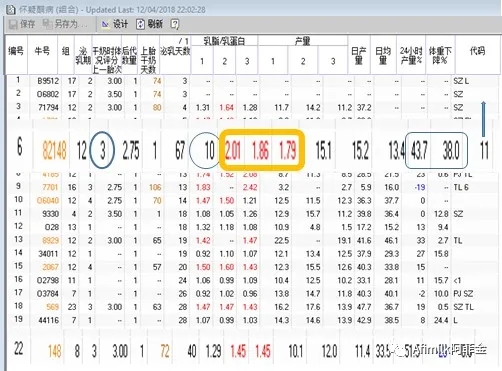Select cow number 34011
The image size is (502, 371).
[48, 254]
